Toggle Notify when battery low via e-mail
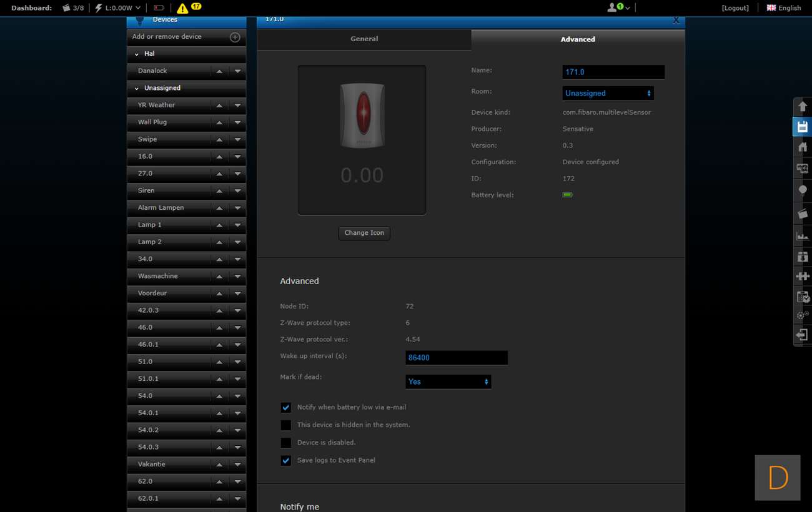Screen dimensions: 812x512 tap(286, 408)
